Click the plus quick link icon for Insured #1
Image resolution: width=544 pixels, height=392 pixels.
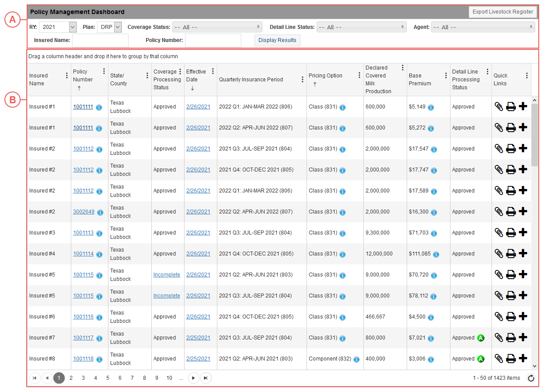(x=523, y=106)
